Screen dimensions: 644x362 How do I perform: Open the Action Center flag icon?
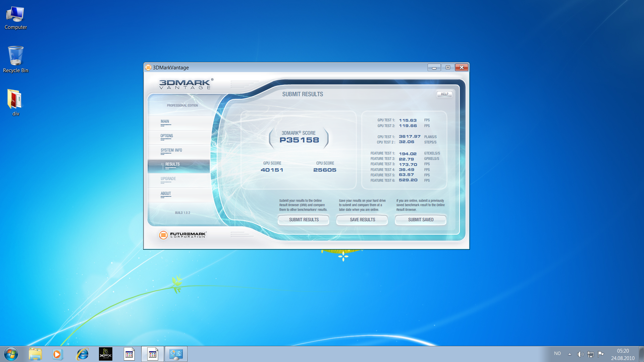point(601,354)
